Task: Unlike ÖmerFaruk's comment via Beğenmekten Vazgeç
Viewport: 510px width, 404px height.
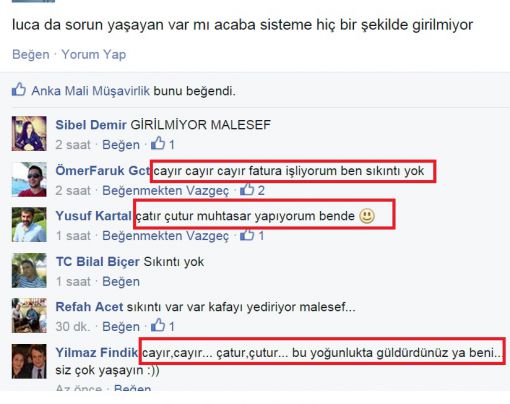Action: coord(166,191)
